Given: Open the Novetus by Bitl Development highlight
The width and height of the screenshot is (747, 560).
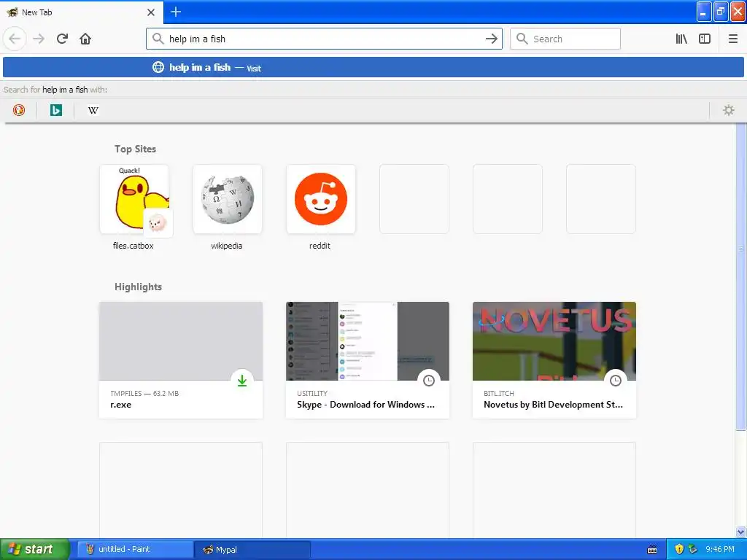Looking at the screenshot, I should 554,360.
